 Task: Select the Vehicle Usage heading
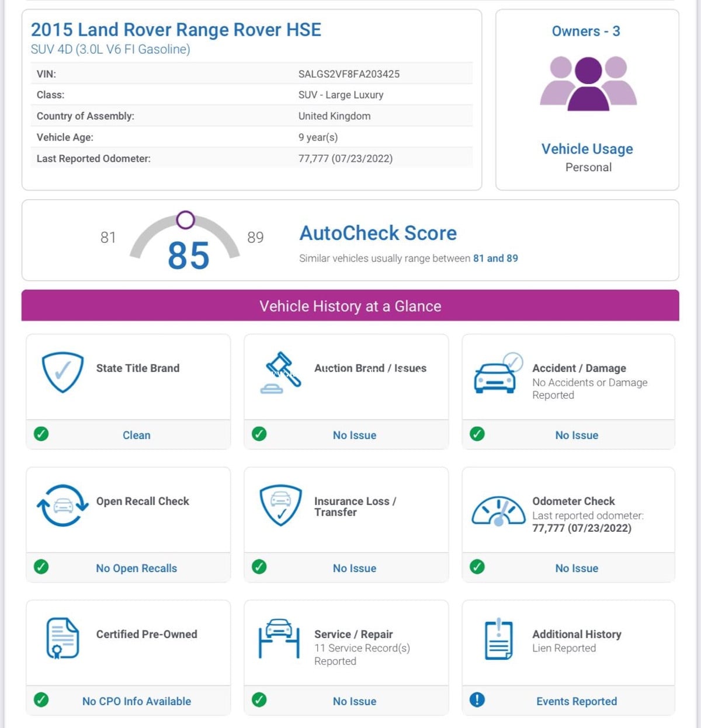pos(587,149)
